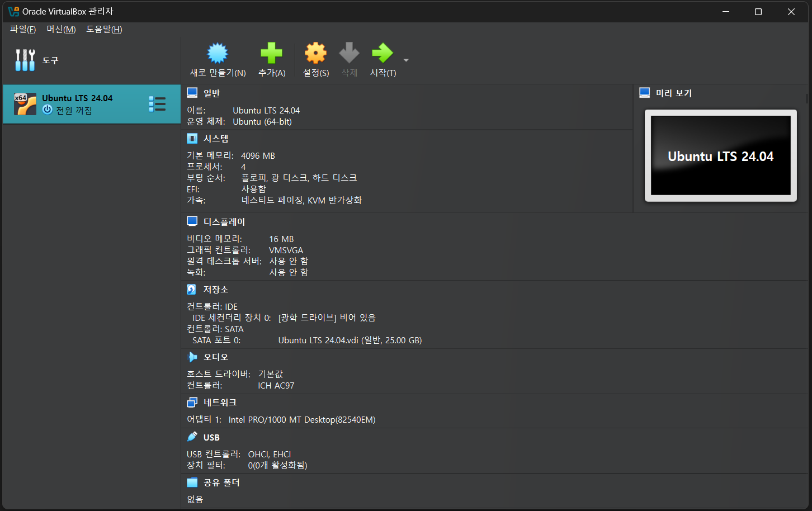Click the 미리 보기 monitor icon
812x511 pixels.
645,93
